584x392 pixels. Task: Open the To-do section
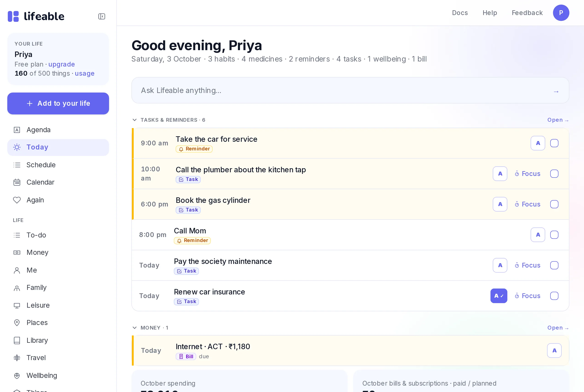click(x=58, y=235)
